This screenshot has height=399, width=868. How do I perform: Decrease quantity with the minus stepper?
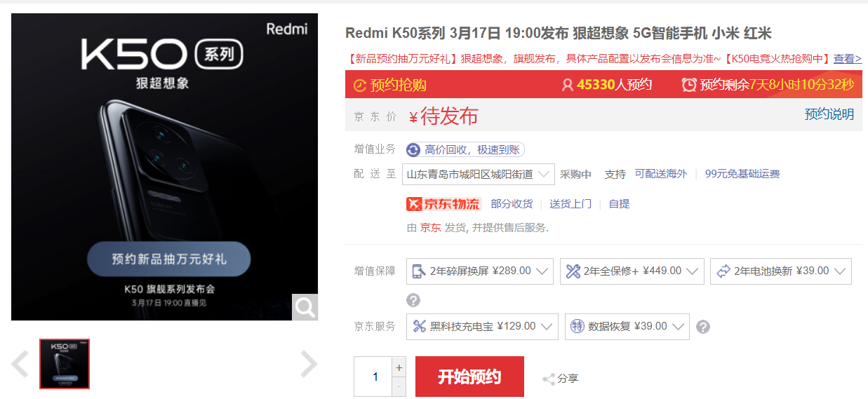coord(400,387)
